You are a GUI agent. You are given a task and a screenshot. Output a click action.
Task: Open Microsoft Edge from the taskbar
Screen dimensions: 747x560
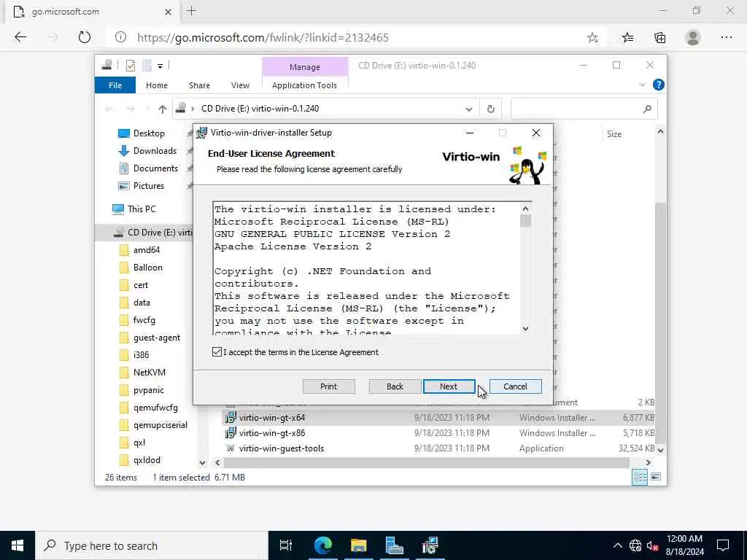click(x=322, y=545)
